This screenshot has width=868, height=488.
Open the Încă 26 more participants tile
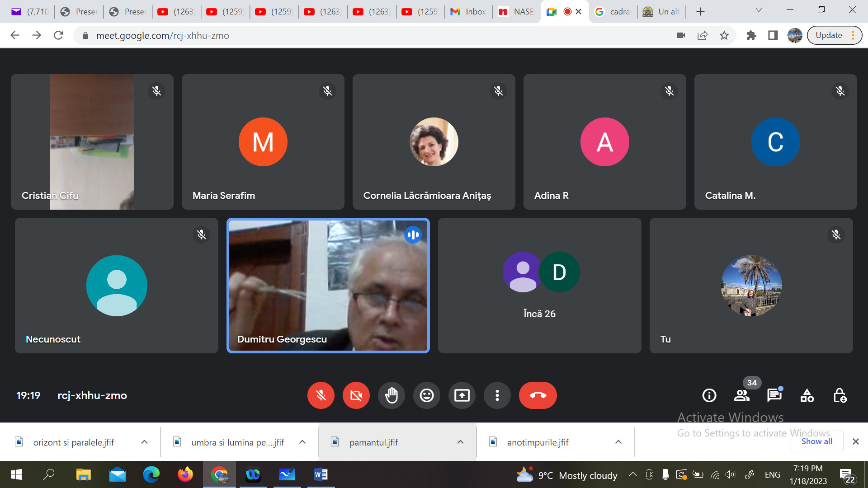pyautogui.click(x=540, y=286)
